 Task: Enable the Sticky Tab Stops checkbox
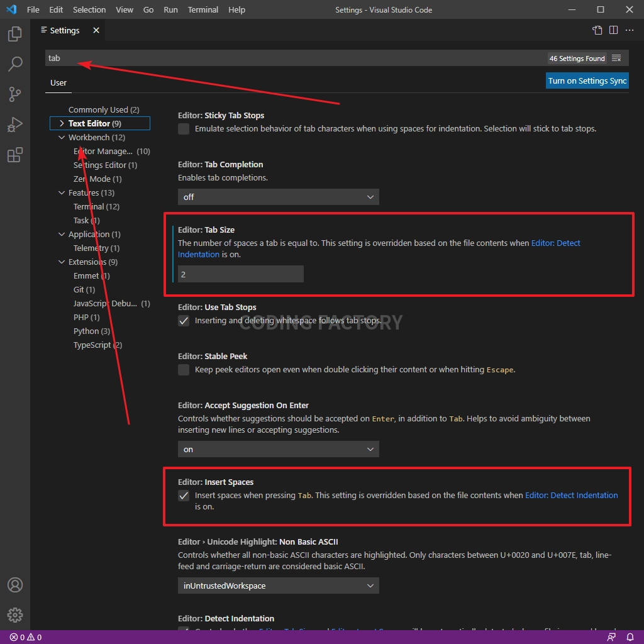[184, 129]
